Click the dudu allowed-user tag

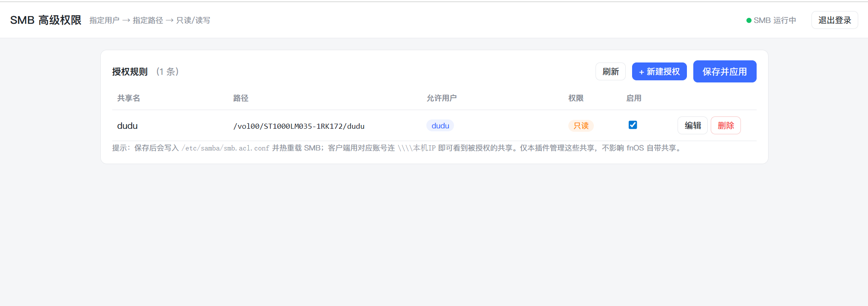point(440,126)
